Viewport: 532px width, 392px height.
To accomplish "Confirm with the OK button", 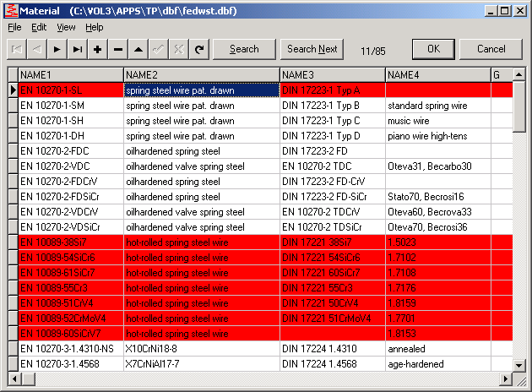I will pos(433,49).
